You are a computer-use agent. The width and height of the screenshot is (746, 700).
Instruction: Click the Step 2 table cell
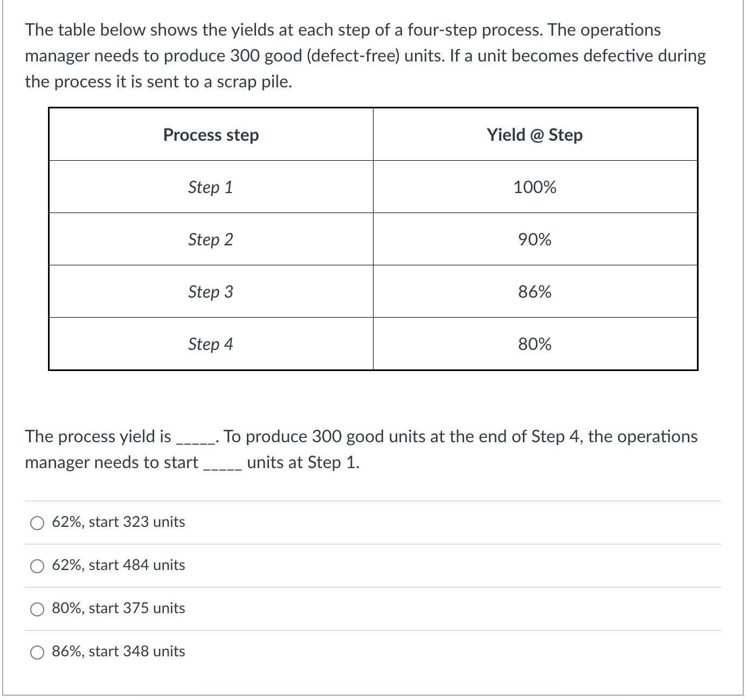coord(210,239)
